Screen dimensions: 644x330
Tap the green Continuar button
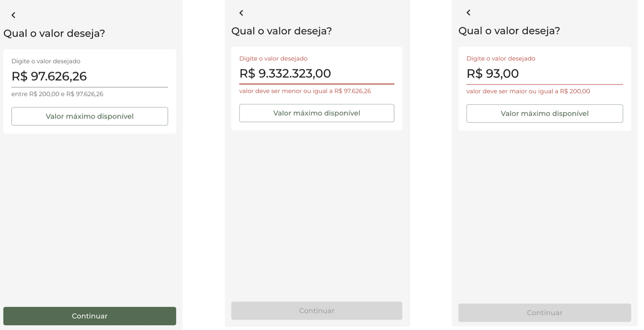(x=90, y=316)
